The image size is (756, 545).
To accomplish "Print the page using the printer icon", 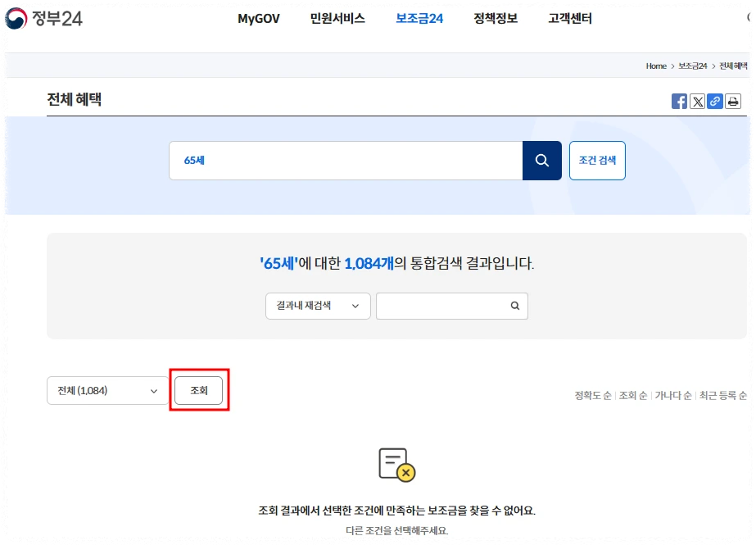I will [x=733, y=102].
